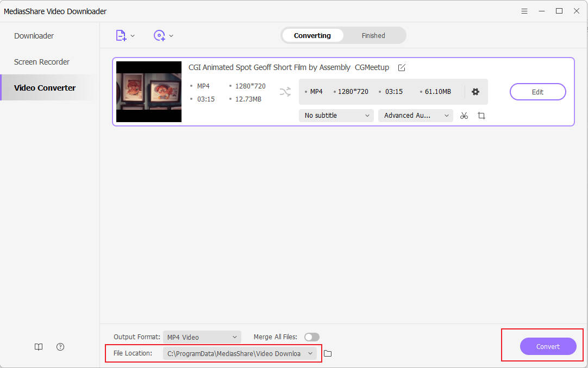The width and height of the screenshot is (588, 368).
Task: Open the No subtitle dropdown
Action: point(336,116)
